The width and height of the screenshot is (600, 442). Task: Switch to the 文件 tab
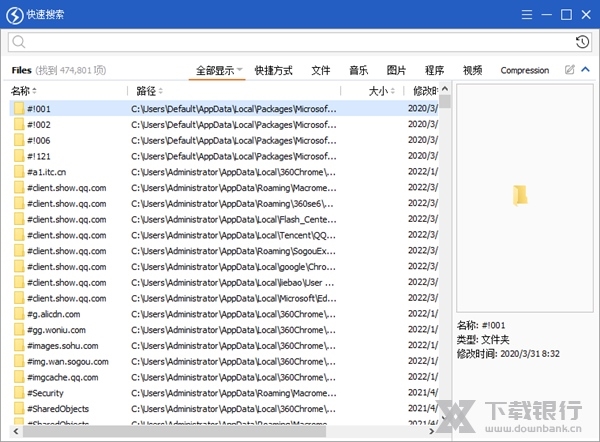[x=320, y=70]
